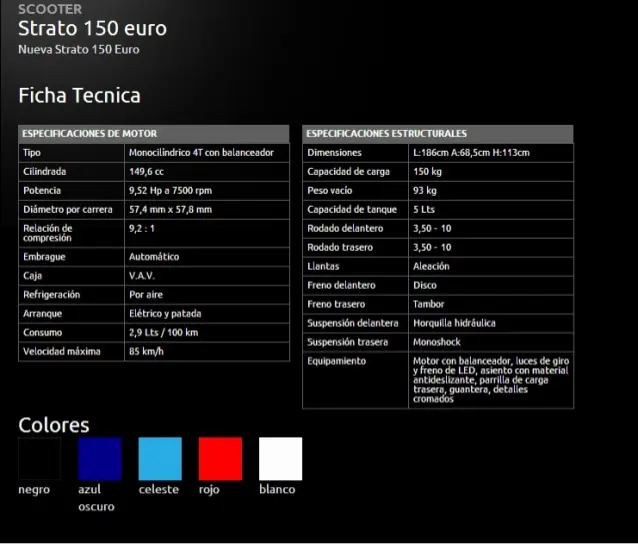Click the 'Automático' value
The width and height of the screenshot is (638, 544).
tap(154, 257)
